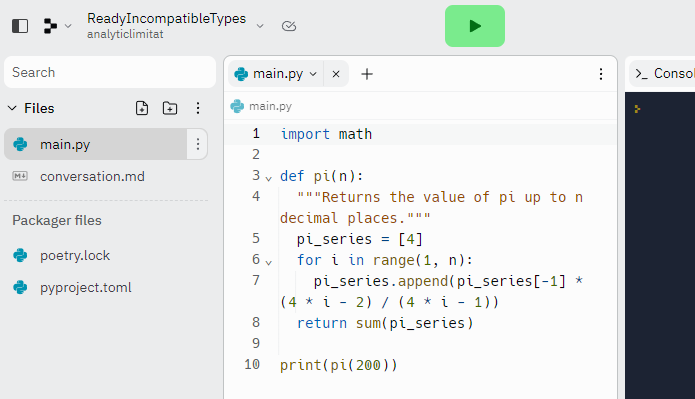Image resolution: width=695 pixels, height=399 pixels.
Task: Toggle the sidebar panel icon
Action: point(20,26)
